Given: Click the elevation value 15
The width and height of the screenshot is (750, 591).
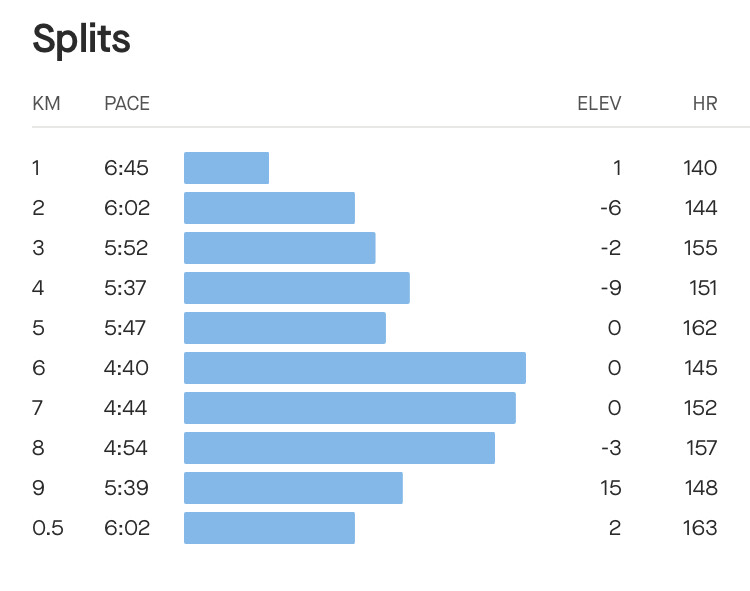Looking at the screenshot, I should (610, 488).
